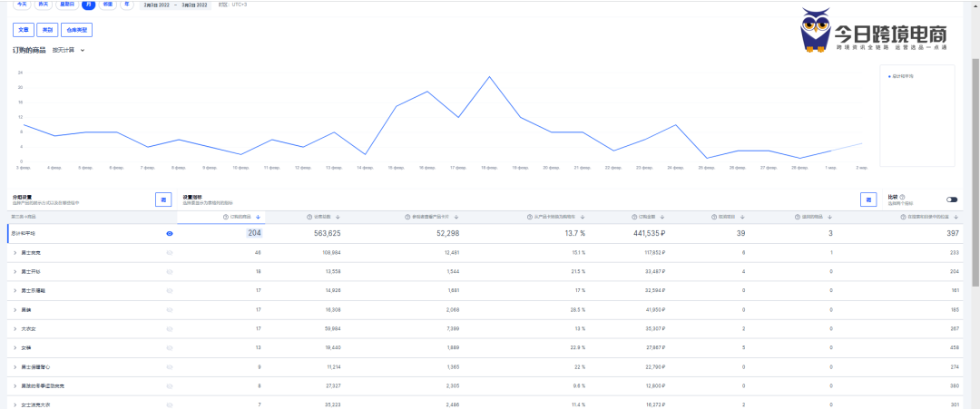The width and height of the screenshot is (980, 409).
Task: Click the 类别 filter button
Action: pos(46,30)
